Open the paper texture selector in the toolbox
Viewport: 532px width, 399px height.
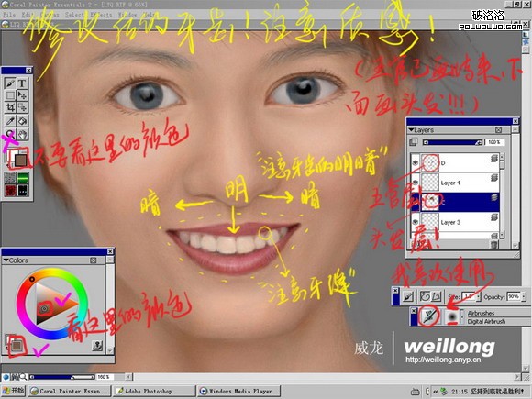point(10,177)
